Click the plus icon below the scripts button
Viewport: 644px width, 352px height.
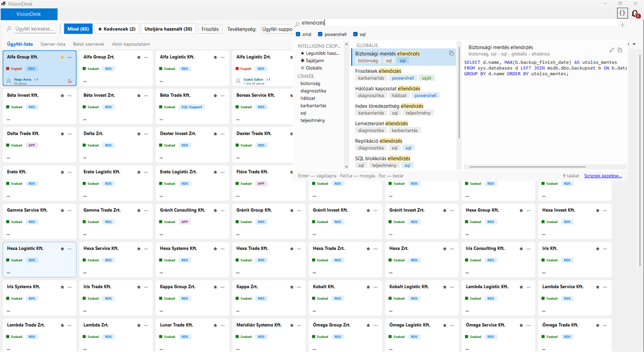(622, 25)
